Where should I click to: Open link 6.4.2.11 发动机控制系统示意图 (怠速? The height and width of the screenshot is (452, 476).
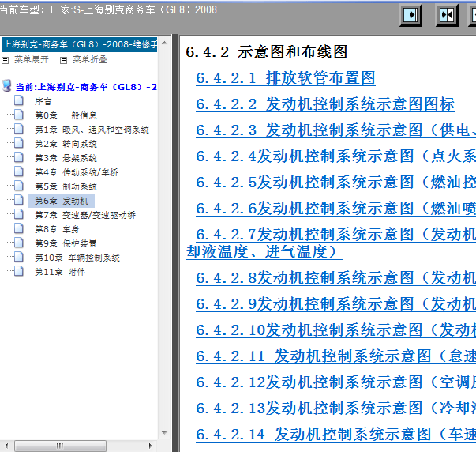335,356
